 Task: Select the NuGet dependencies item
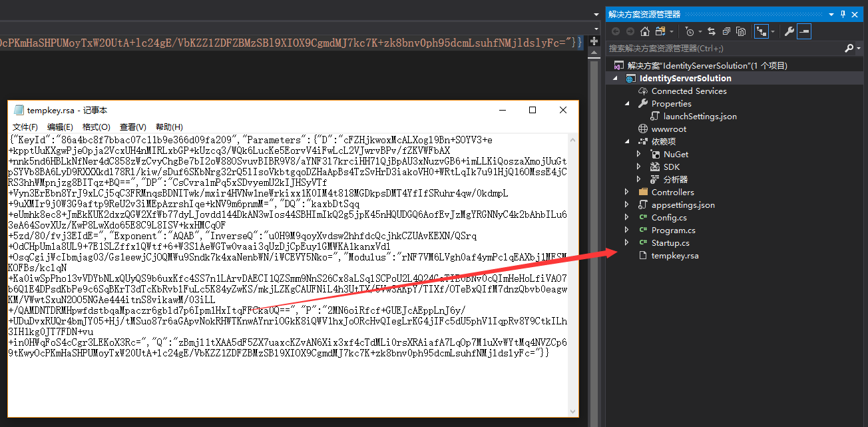point(676,154)
